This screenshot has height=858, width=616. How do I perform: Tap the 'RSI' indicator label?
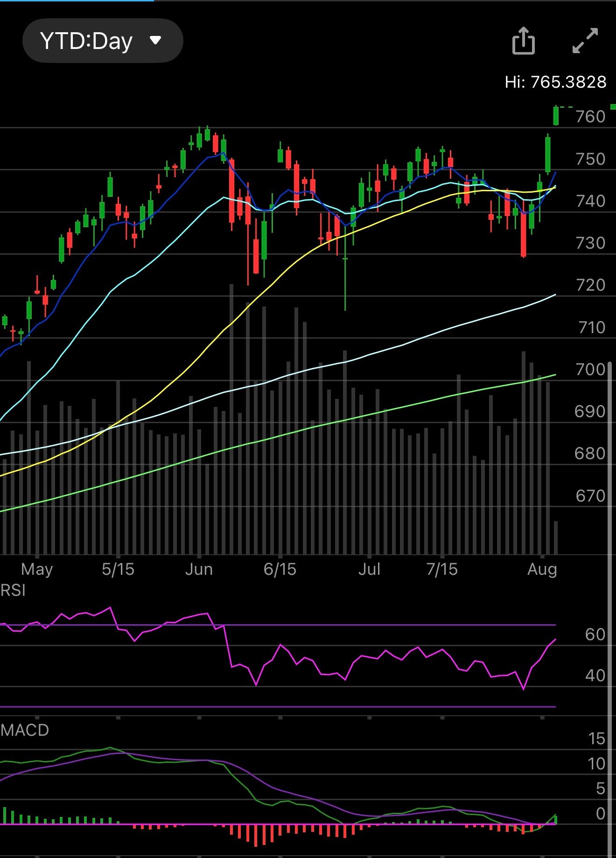[13, 591]
